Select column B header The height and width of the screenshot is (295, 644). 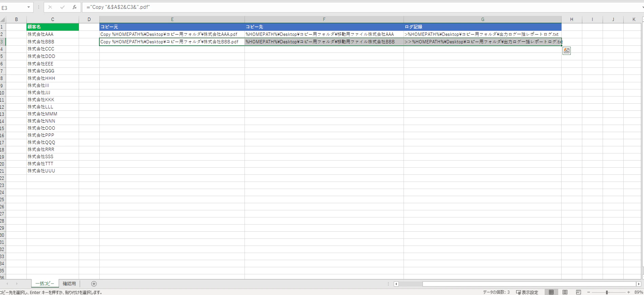pos(16,20)
